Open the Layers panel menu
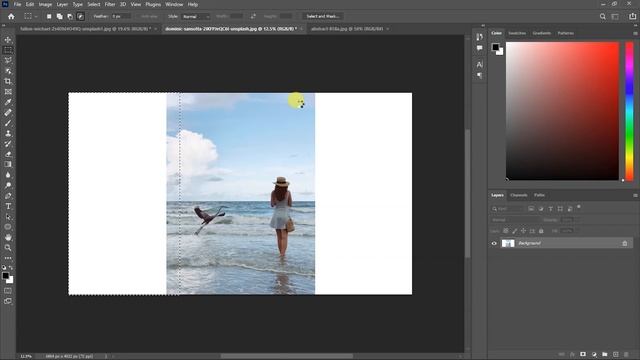Viewport: 640px width, 360px height. (x=635, y=196)
